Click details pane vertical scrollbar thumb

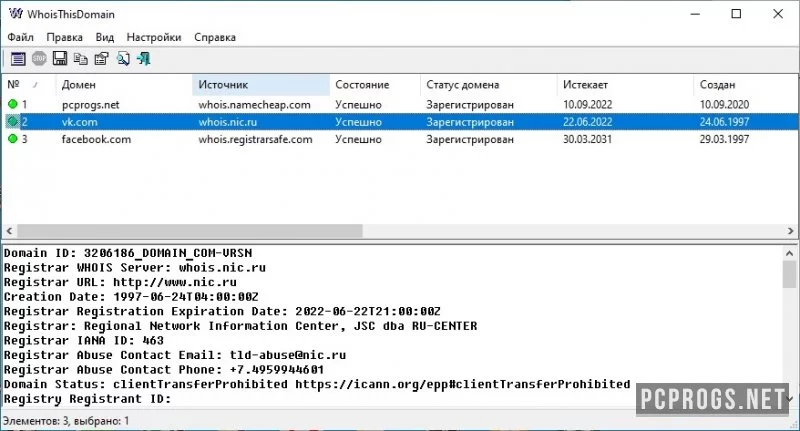(x=790, y=274)
